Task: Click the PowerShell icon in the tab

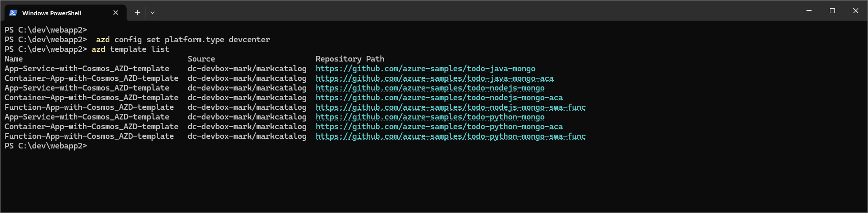Action: coord(13,13)
